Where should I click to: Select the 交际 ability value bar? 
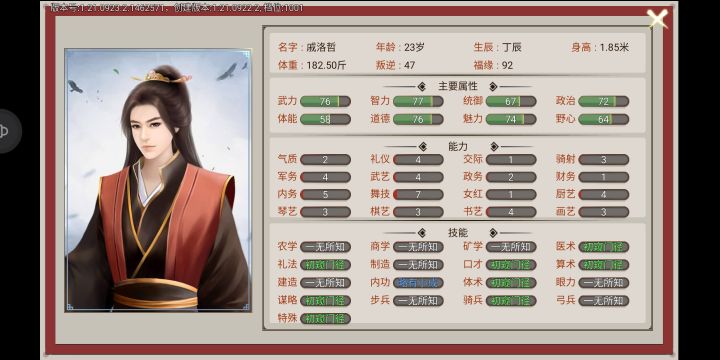click(511, 160)
